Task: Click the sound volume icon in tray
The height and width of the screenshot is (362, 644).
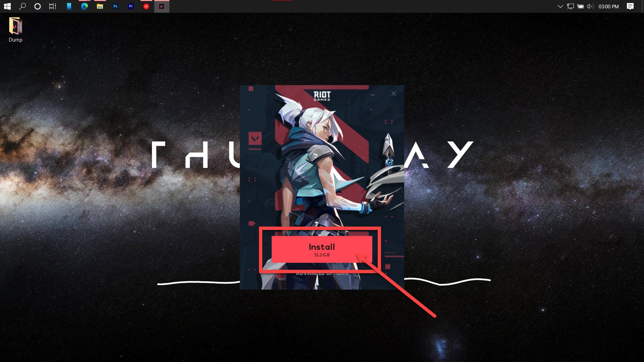Action: click(590, 6)
